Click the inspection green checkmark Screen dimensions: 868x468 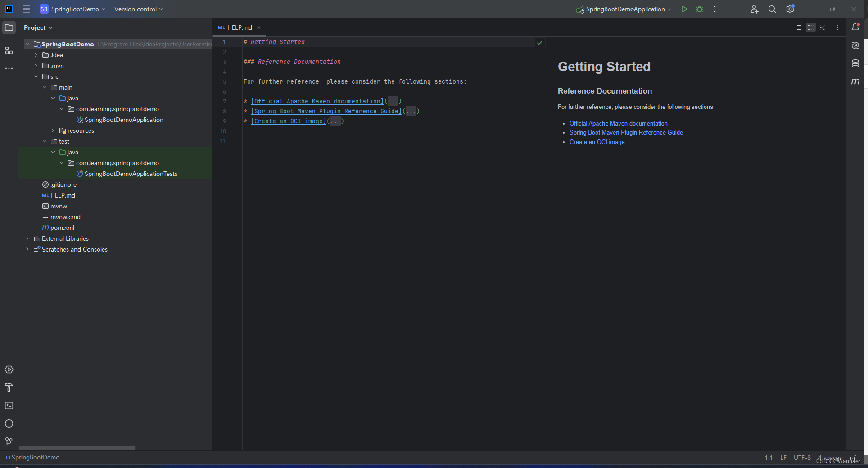coord(540,43)
